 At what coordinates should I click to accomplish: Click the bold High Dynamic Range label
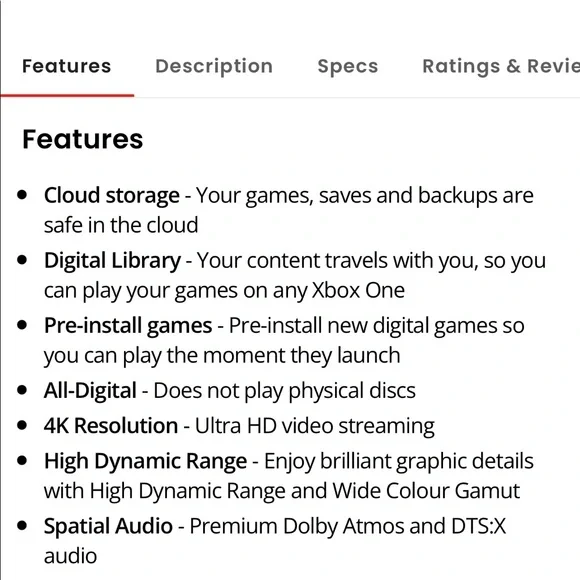(145, 462)
